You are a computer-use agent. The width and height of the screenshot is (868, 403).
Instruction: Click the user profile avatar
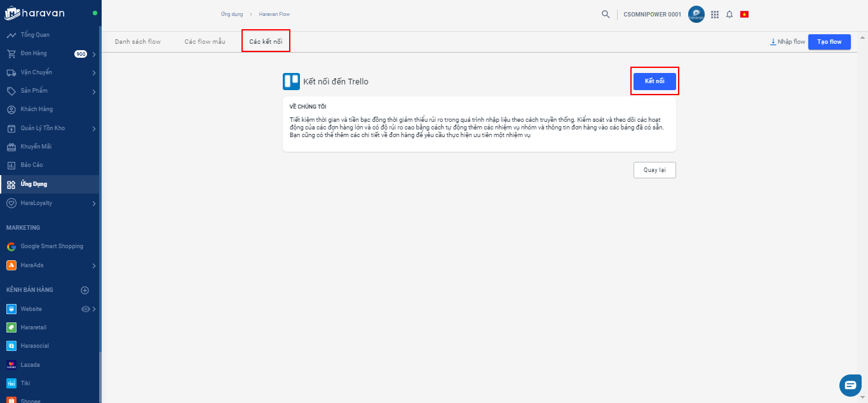point(696,14)
